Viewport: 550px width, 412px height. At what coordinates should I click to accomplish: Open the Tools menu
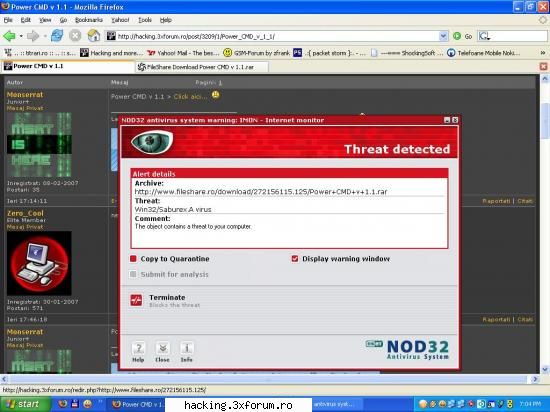(x=145, y=20)
